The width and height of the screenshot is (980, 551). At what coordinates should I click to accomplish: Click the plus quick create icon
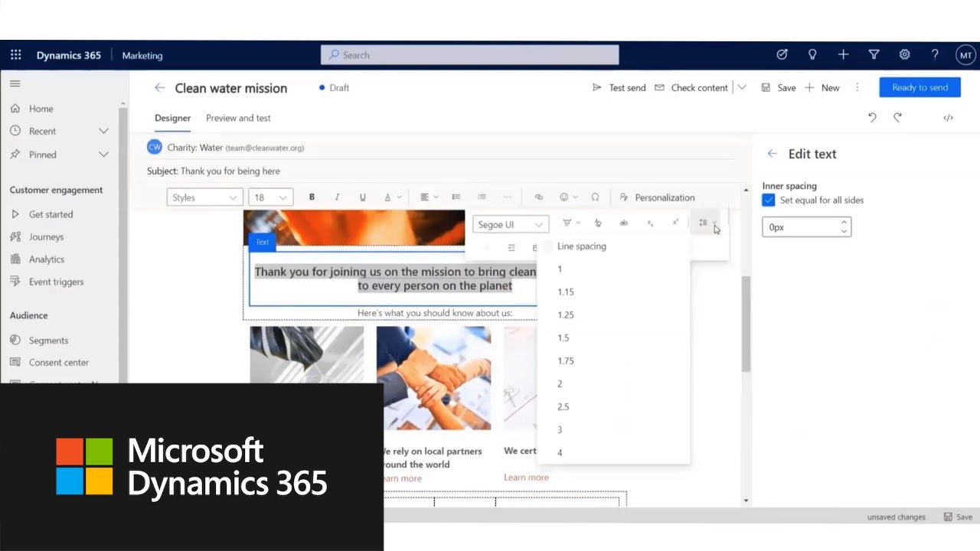(x=843, y=55)
